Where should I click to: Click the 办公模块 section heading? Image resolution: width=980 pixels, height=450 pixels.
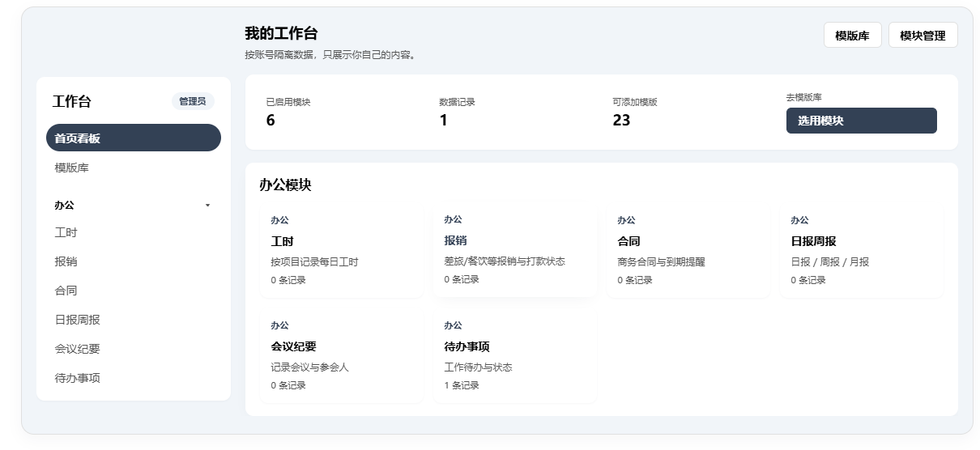[x=285, y=185]
